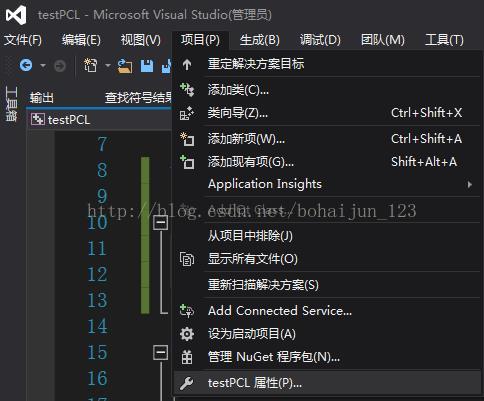Open the 团队(M) menu
Image resolution: width=484 pixels, height=401 pixels.
[x=383, y=40]
